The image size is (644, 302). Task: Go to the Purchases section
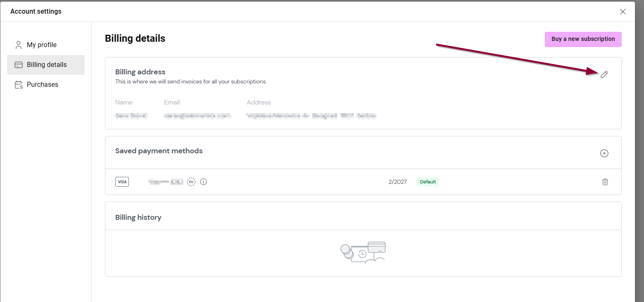42,85
